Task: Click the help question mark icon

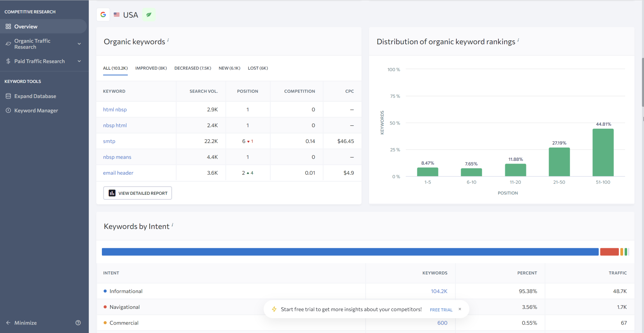Action: click(78, 323)
